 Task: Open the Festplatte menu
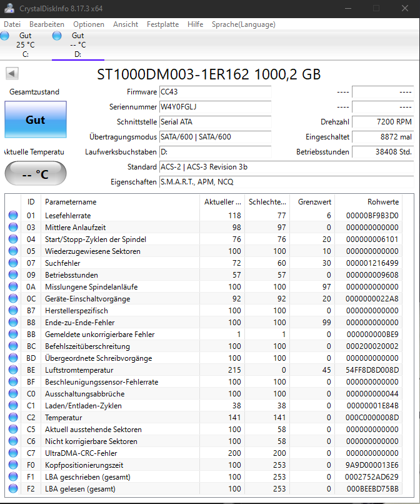(163, 24)
